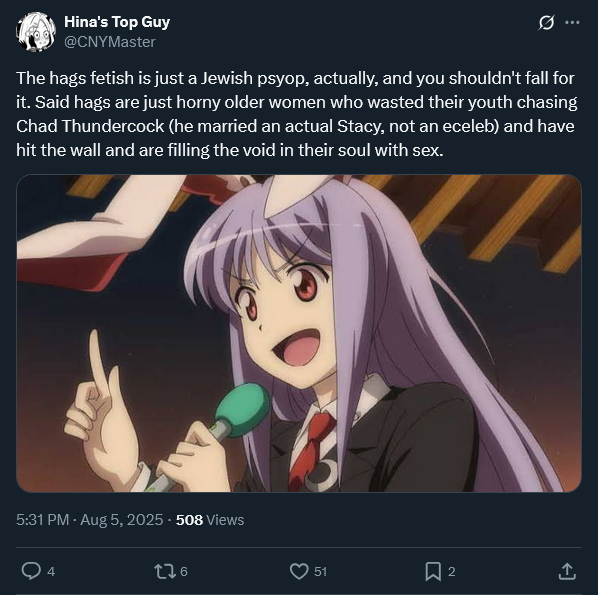This screenshot has height=595, width=598.
Task: Share the post via upload arrow icon
Action: click(567, 571)
